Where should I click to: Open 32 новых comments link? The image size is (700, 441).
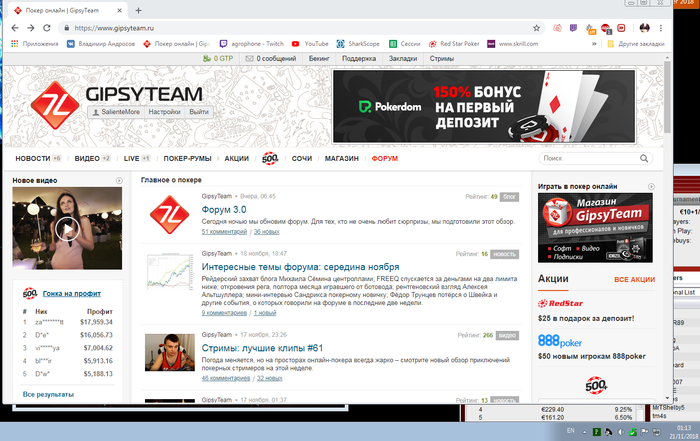[x=270, y=378]
